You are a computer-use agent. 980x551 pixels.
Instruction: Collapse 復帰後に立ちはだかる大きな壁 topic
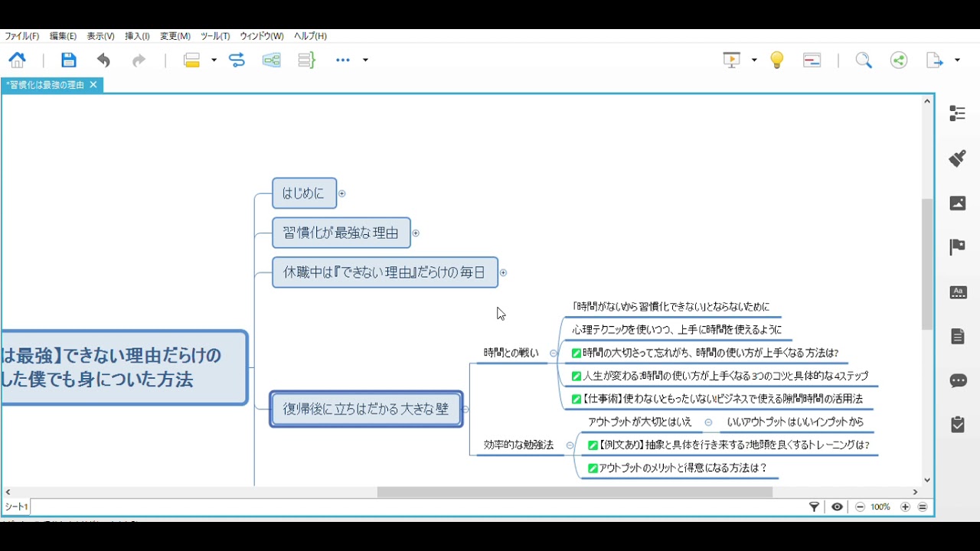[465, 409]
